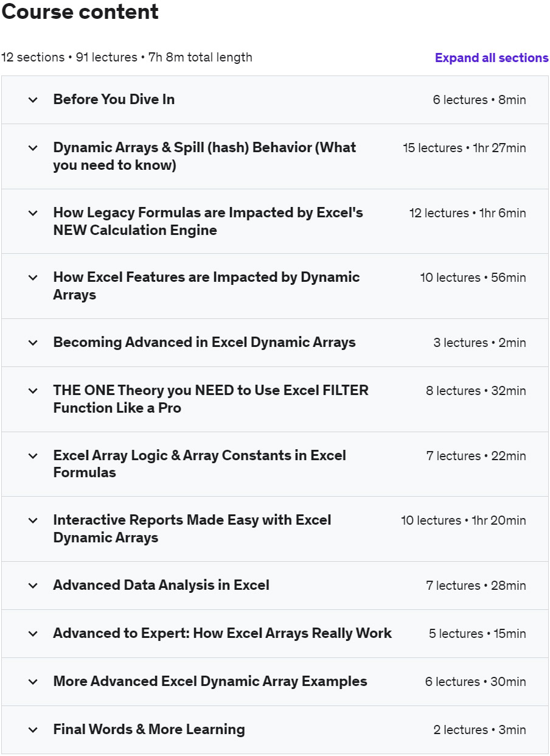
Task: Click the 15 lectures 1hr 27min label
Action: [464, 148]
